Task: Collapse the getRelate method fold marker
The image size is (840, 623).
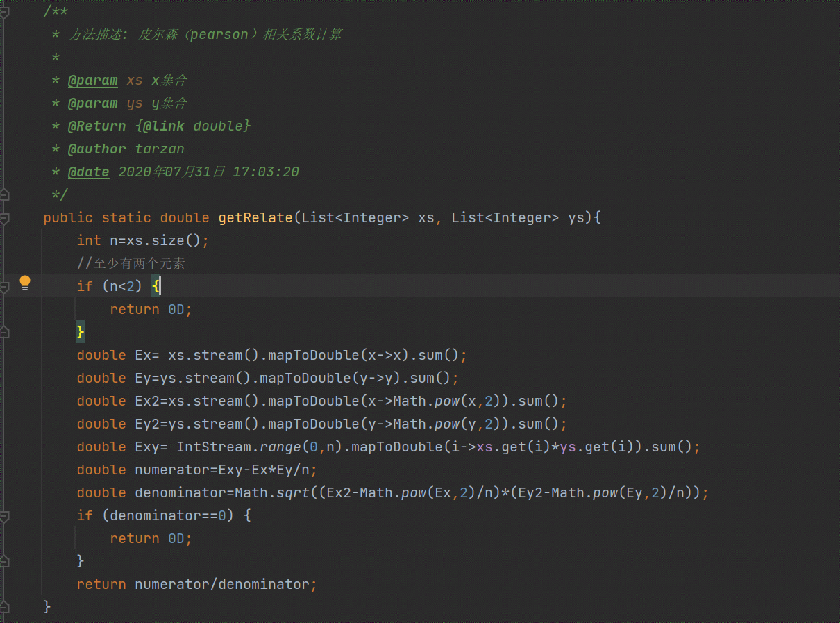Action: tap(4, 218)
